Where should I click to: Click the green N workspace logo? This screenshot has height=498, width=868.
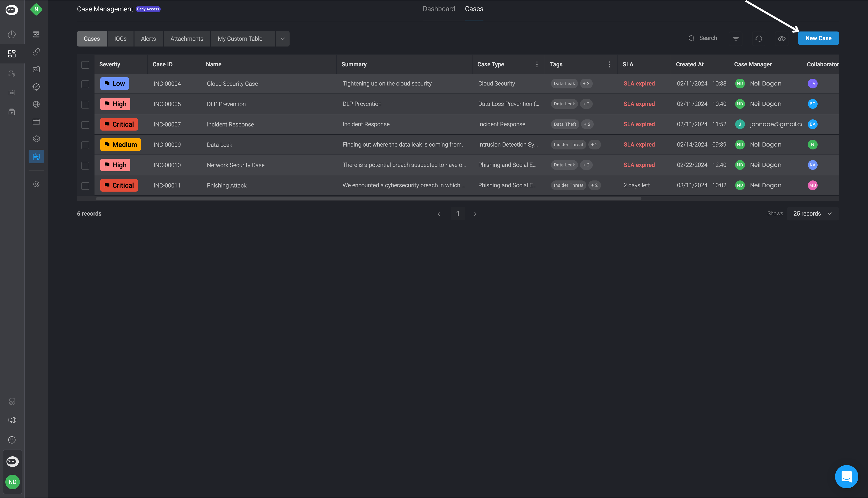coord(36,10)
